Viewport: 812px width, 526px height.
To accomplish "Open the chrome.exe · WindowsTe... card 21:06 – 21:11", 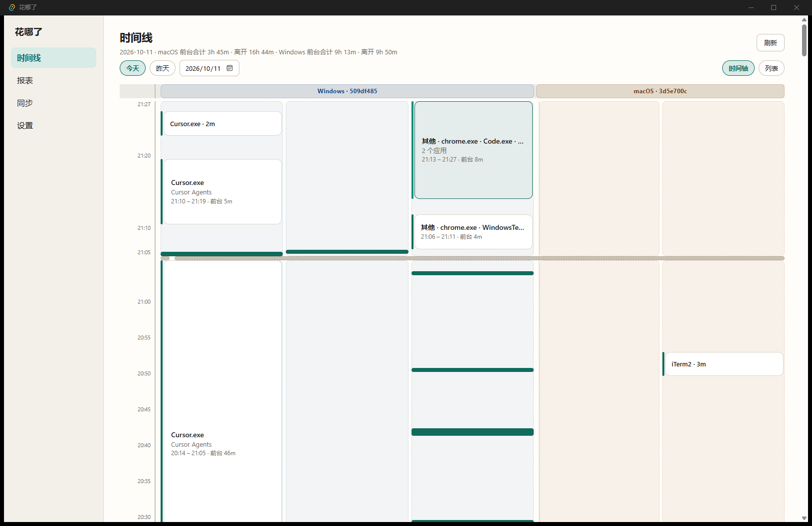I will click(472, 232).
